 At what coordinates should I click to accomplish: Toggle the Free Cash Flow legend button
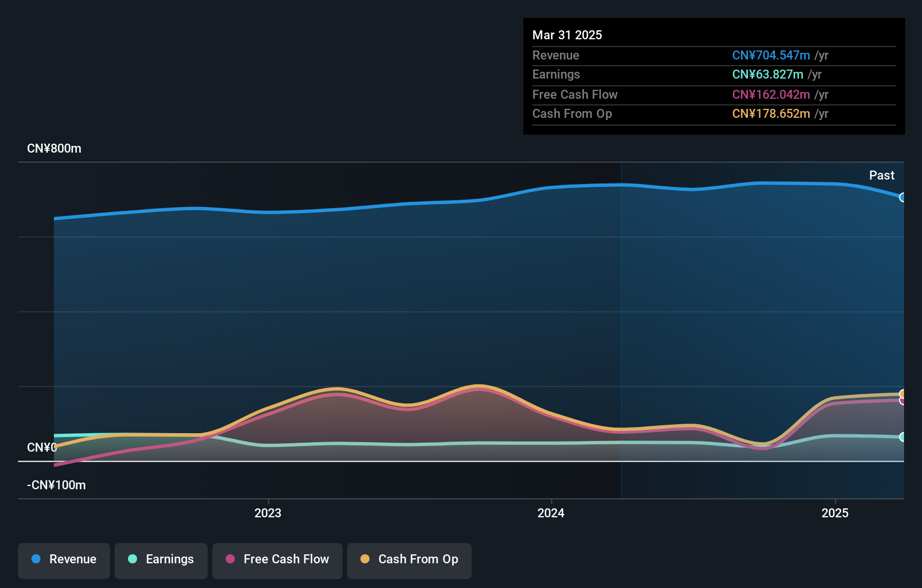pyautogui.click(x=277, y=561)
